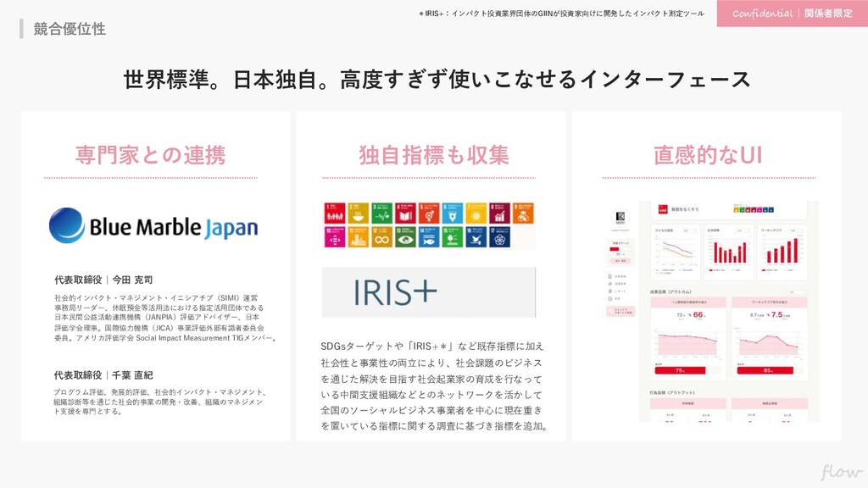Click the pink button at dashboard sidebar bottom
This screenshot has width=868, height=488.
point(620,312)
